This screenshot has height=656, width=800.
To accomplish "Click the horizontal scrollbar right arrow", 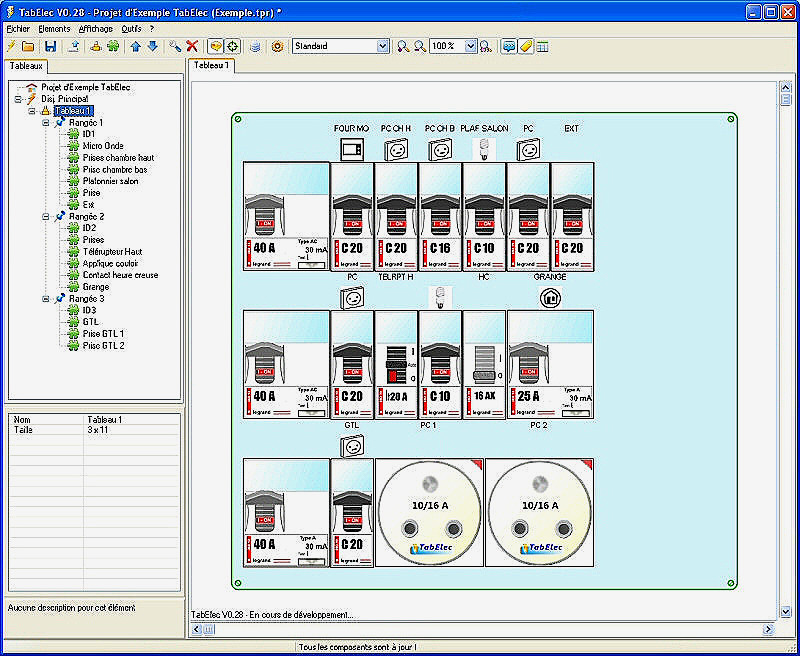I will point(769,630).
